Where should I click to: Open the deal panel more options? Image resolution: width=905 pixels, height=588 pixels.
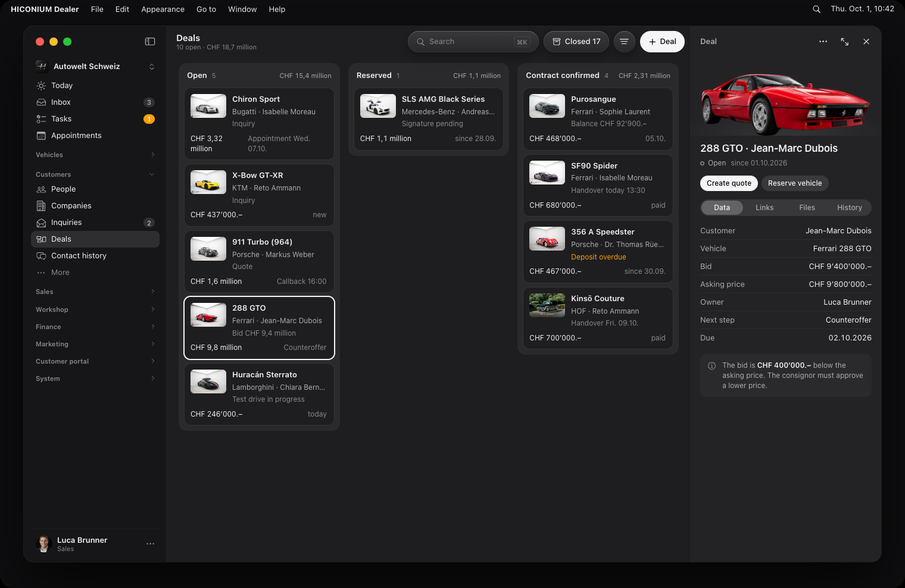(x=823, y=42)
